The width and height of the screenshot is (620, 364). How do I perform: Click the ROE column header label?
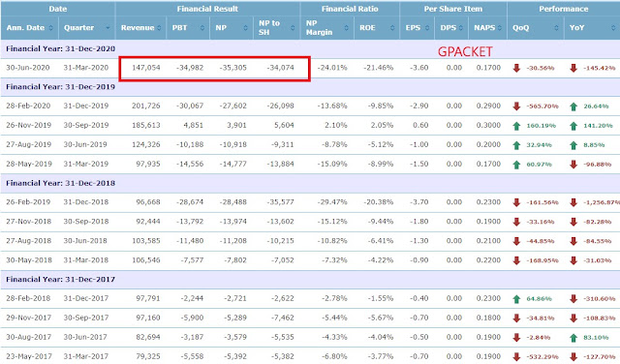click(x=367, y=28)
